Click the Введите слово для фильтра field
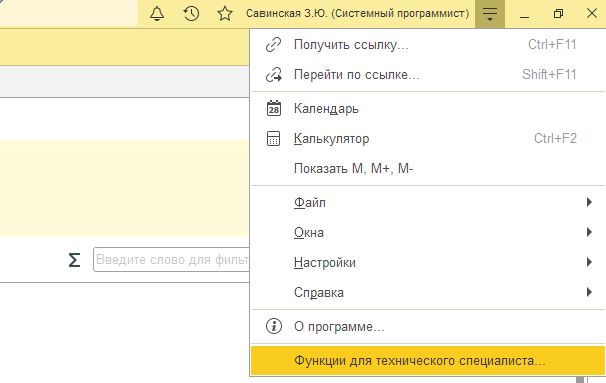606x383 pixels. tap(171, 260)
